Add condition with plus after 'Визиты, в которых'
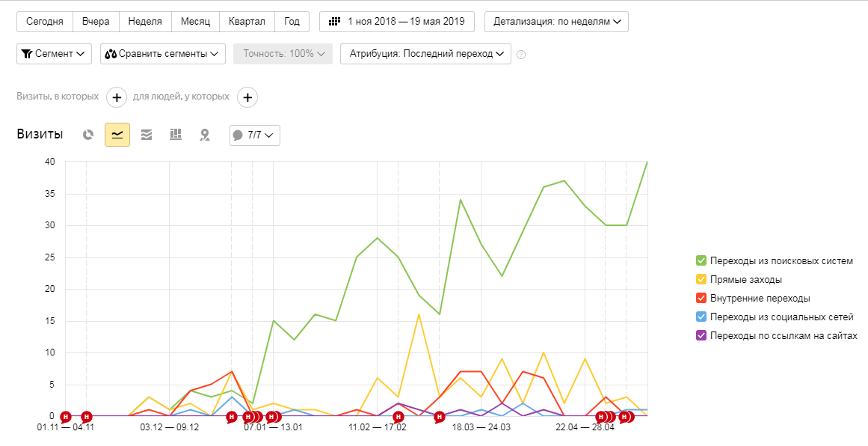 (x=117, y=97)
